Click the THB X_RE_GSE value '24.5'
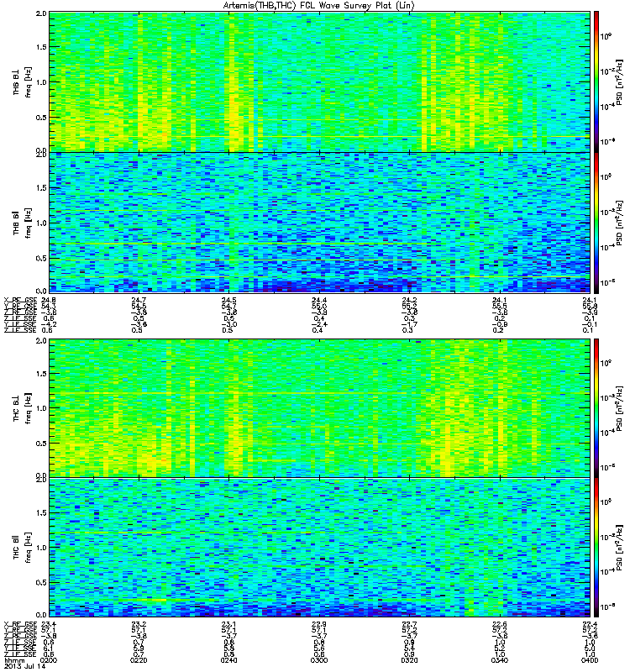The width and height of the screenshot is (630, 672). (x=228, y=300)
